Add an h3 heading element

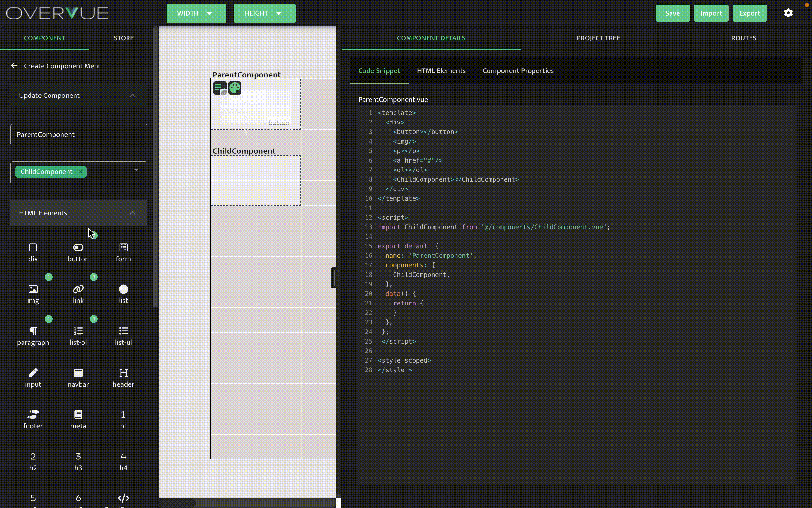pos(78,462)
